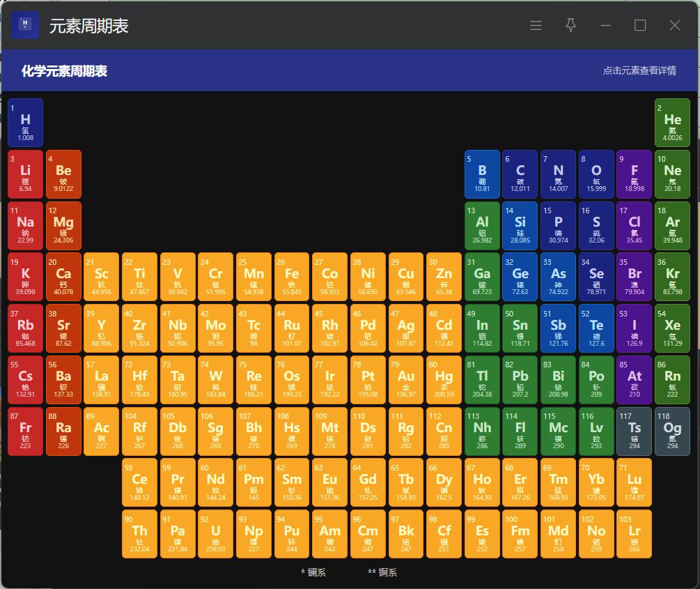Image resolution: width=700 pixels, height=589 pixels.
Task: Click the Scandium (Sc) tile
Action: pyautogui.click(x=101, y=277)
